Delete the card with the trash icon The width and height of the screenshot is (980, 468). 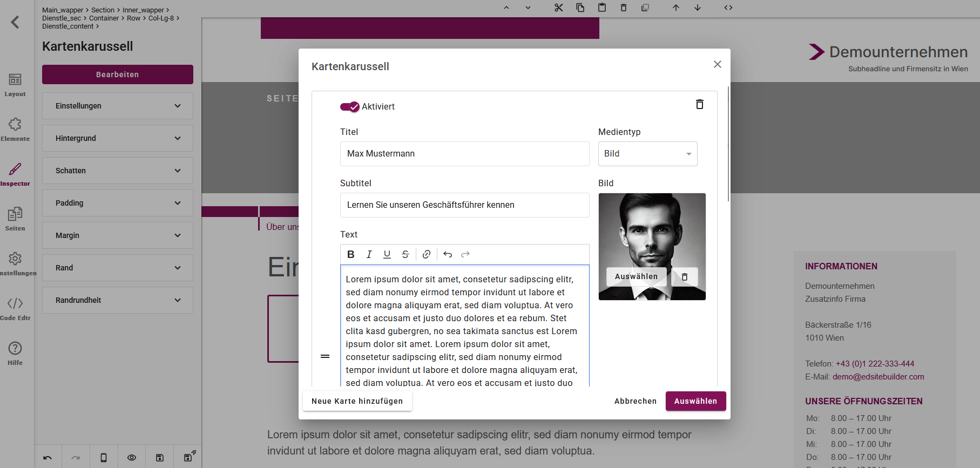pos(699,104)
